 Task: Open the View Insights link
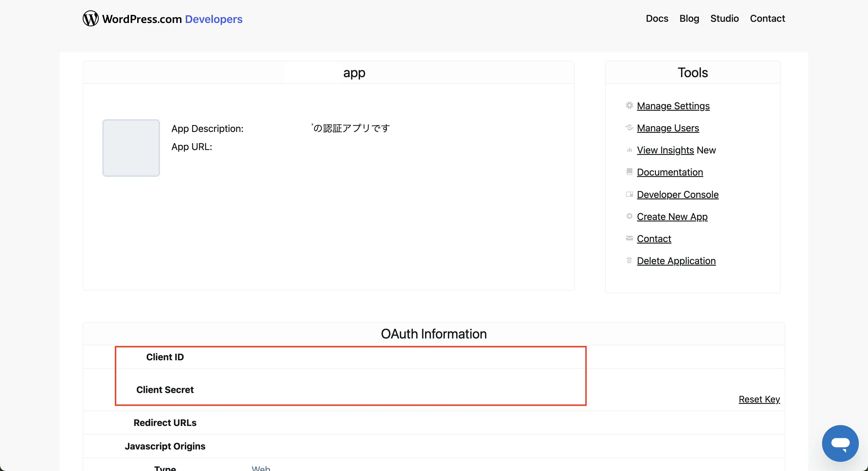tap(665, 150)
